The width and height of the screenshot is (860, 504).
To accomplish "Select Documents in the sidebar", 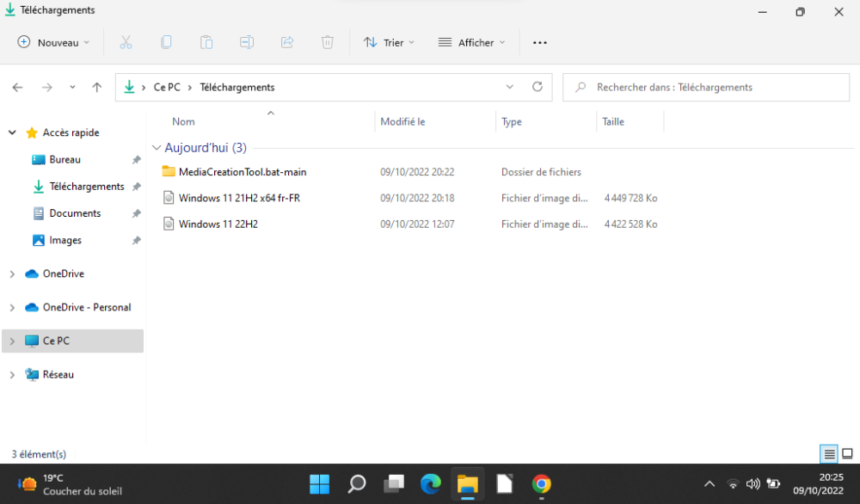I will pyautogui.click(x=73, y=213).
